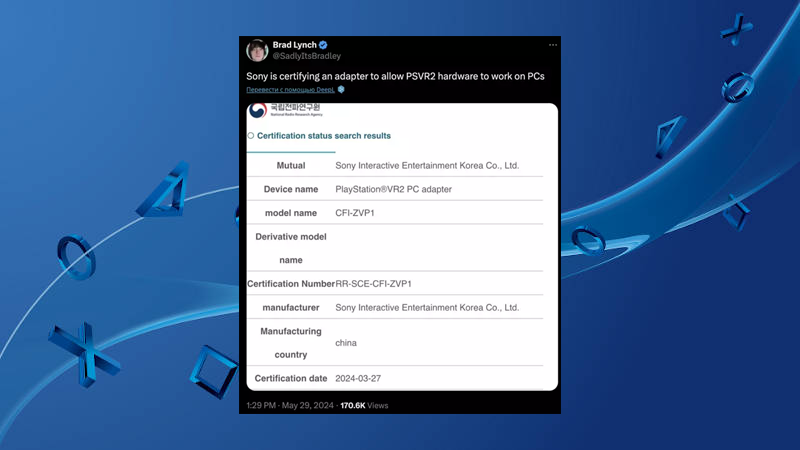Open the tweet timestamp '1:29 PM · May 29, 2024'
800x450 pixels.
pyautogui.click(x=290, y=406)
